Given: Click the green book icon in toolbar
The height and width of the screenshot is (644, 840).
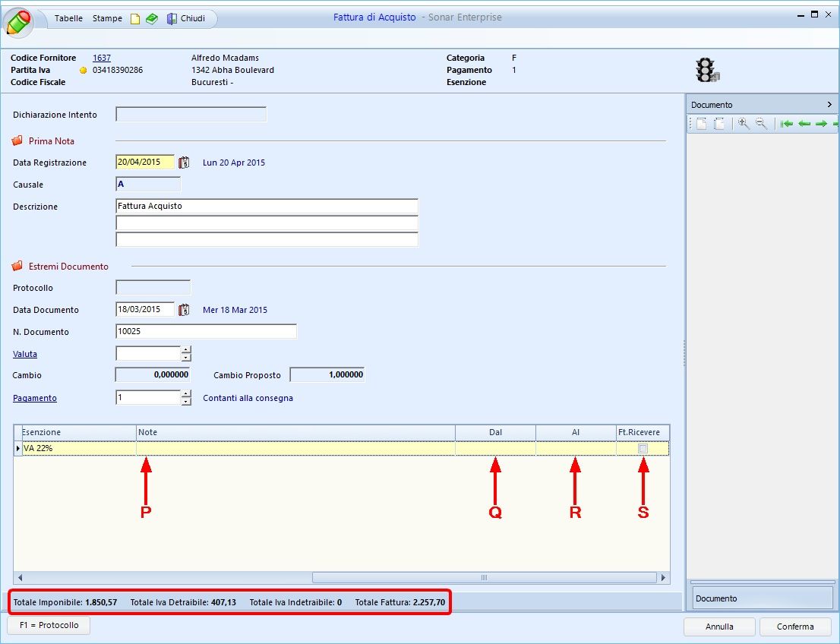Looking at the screenshot, I should (x=152, y=19).
